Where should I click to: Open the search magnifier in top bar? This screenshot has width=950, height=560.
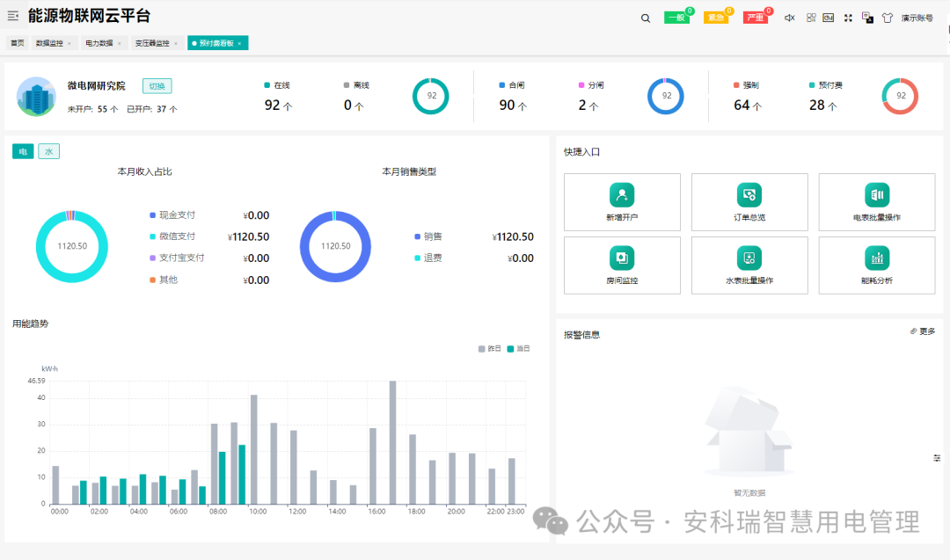[x=645, y=17]
